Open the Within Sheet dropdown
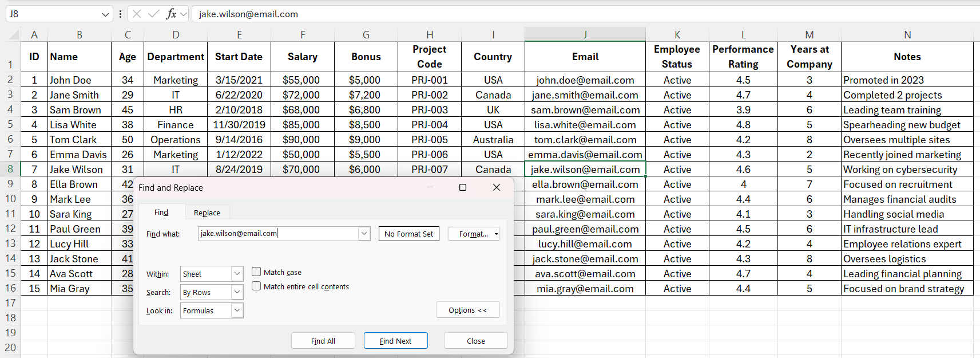 click(x=237, y=274)
